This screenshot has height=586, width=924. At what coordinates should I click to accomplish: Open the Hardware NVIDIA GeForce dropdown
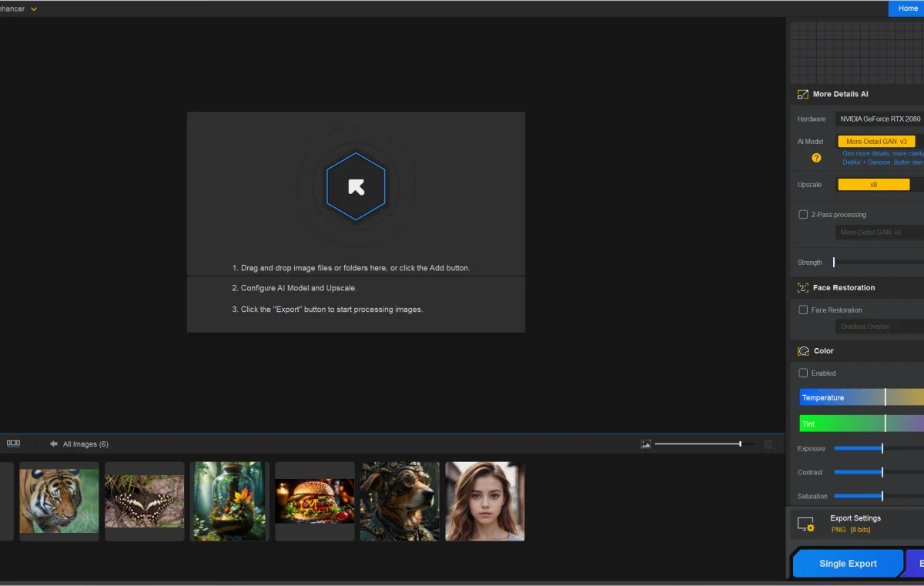point(879,119)
